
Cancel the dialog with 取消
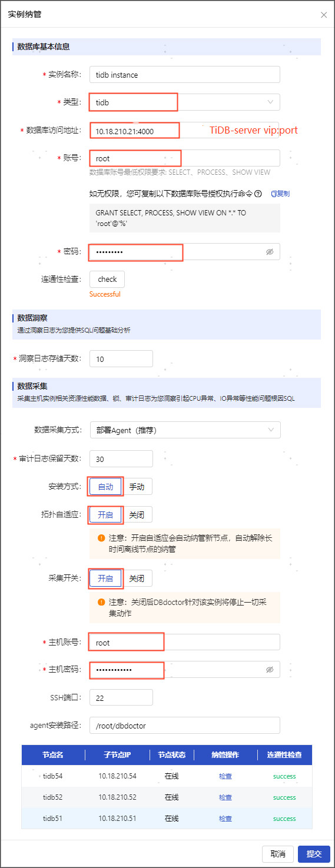[278, 854]
